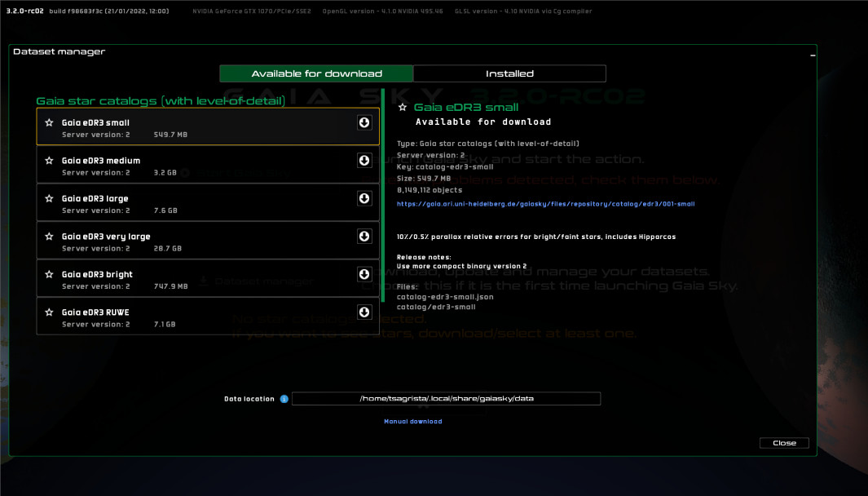Click the 3.2.0-rc02 version label
The image size is (868, 496).
pos(25,11)
